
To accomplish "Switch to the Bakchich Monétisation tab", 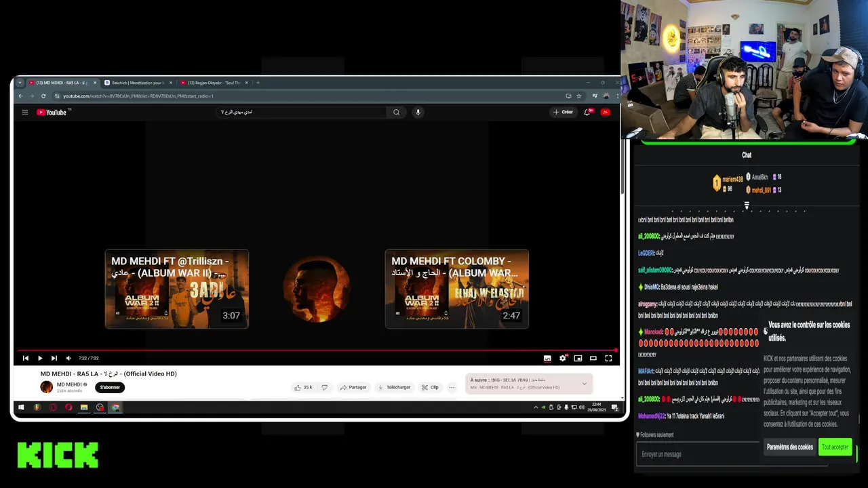I will 138,83.
